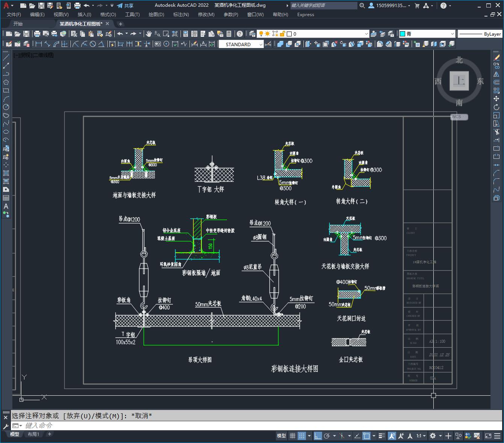Click the Customize status bar menu icon
504x443 pixels.
click(497, 436)
